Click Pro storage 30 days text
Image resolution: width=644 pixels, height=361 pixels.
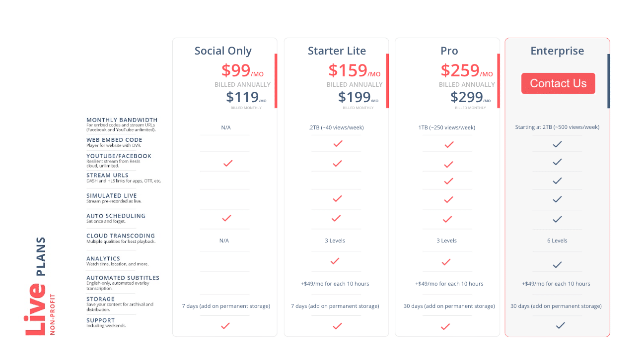pos(449,306)
